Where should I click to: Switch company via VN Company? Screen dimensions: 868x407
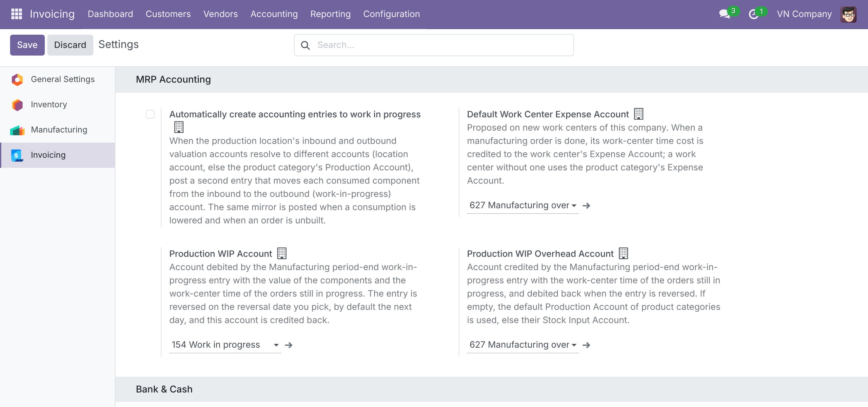click(x=804, y=14)
